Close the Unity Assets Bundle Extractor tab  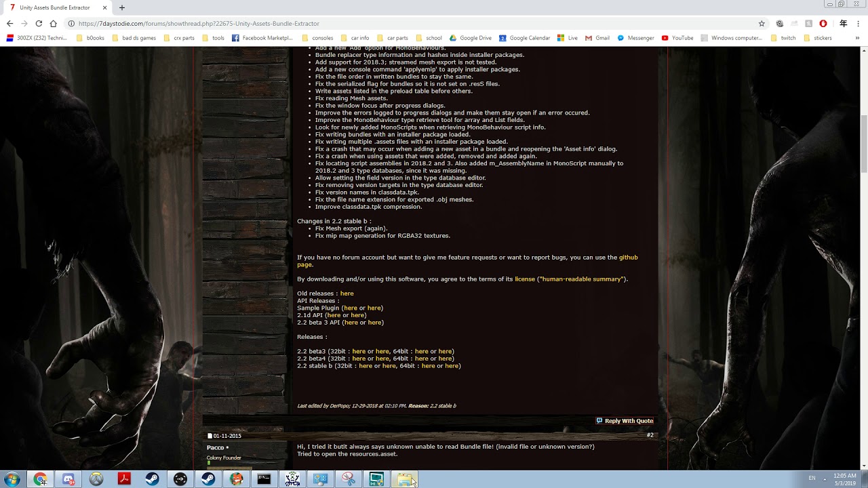pos(105,7)
